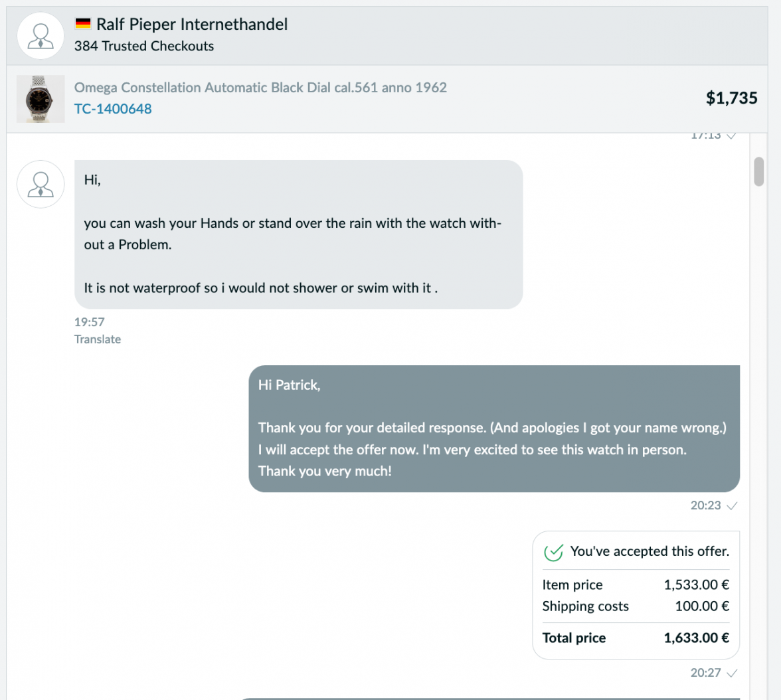Translate the seller's 19:57 message
Screen dimensions: 781x700
98,339
